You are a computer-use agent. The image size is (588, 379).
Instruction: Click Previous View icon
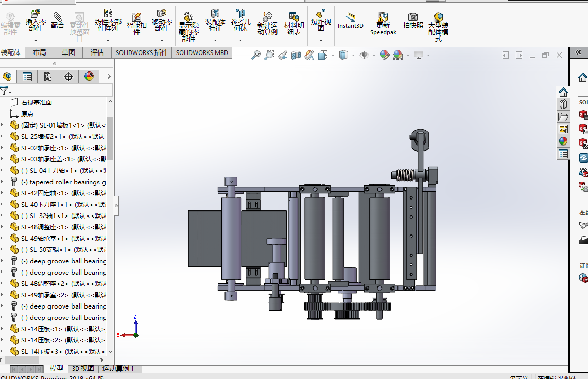tap(283, 56)
